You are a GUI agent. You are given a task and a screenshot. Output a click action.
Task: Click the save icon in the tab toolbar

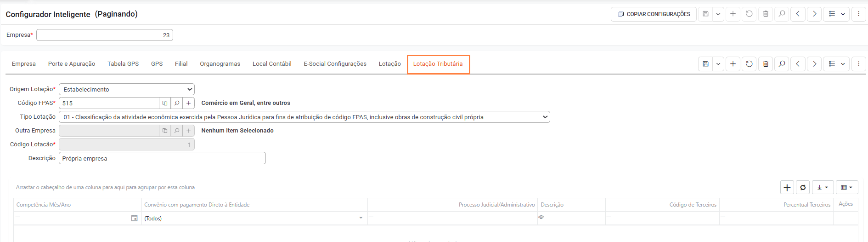[705, 64]
